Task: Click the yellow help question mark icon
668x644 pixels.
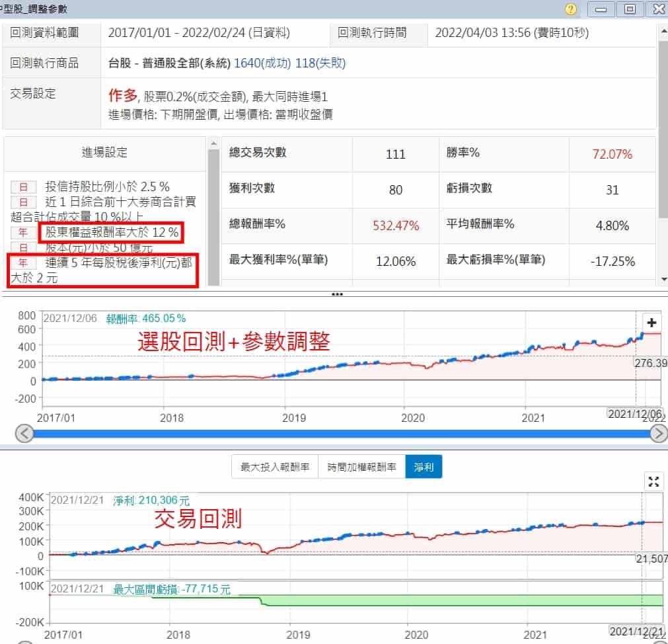Action: [x=571, y=9]
